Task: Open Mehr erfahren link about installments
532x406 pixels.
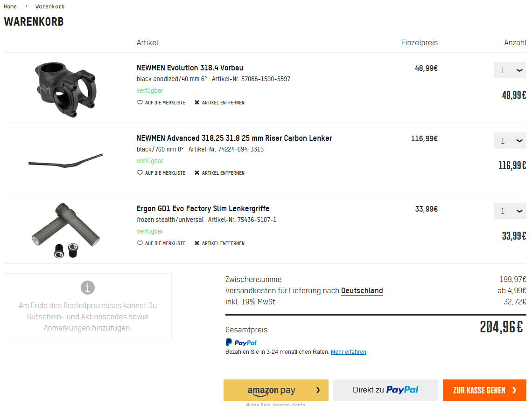Action: pyautogui.click(x=348, y=352)
